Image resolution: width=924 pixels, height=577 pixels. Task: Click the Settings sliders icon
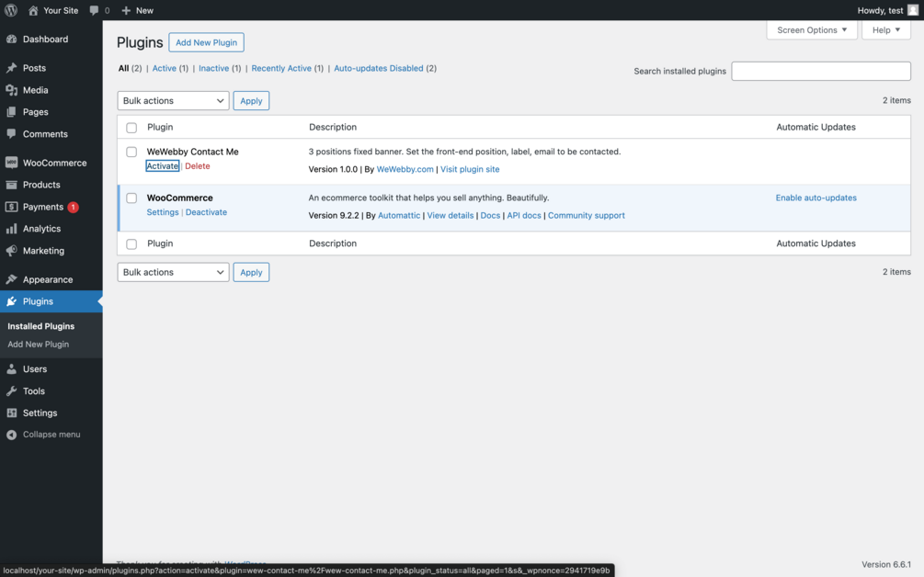tap(11, 413)
